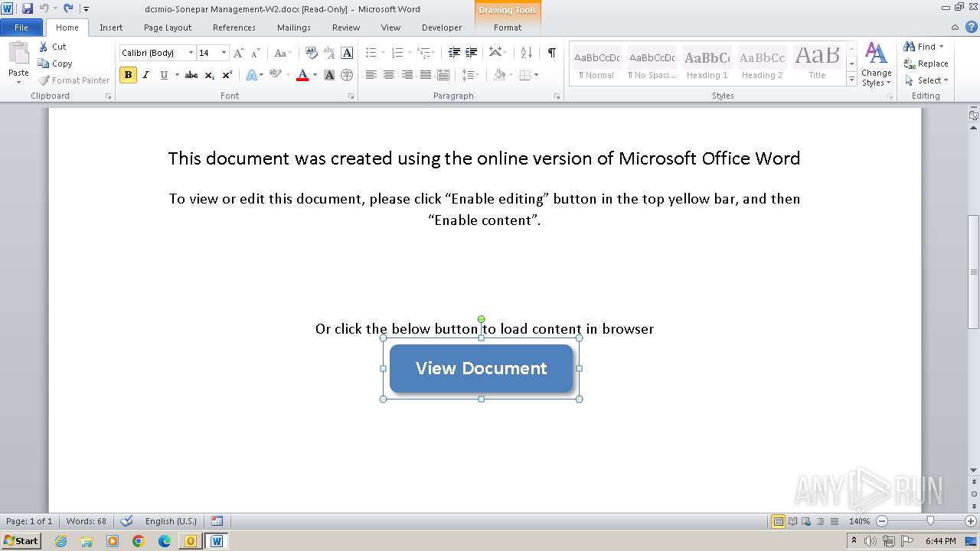Justify the paragraph text
Screen dimensions: 980x551
[425, 75]
